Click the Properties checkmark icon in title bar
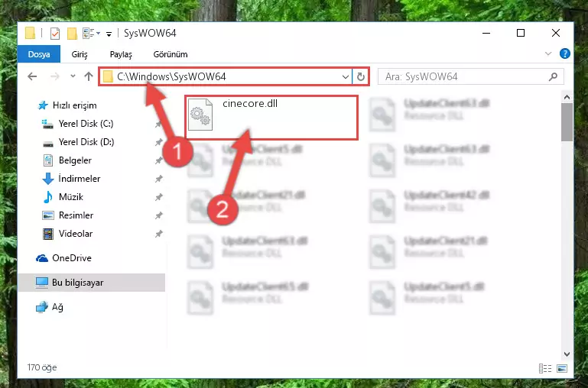 click(55, 34)
